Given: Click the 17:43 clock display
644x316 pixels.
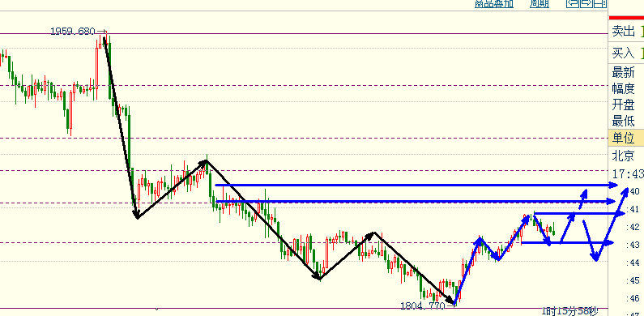Looking at the screenshot, I should (628, 174).
